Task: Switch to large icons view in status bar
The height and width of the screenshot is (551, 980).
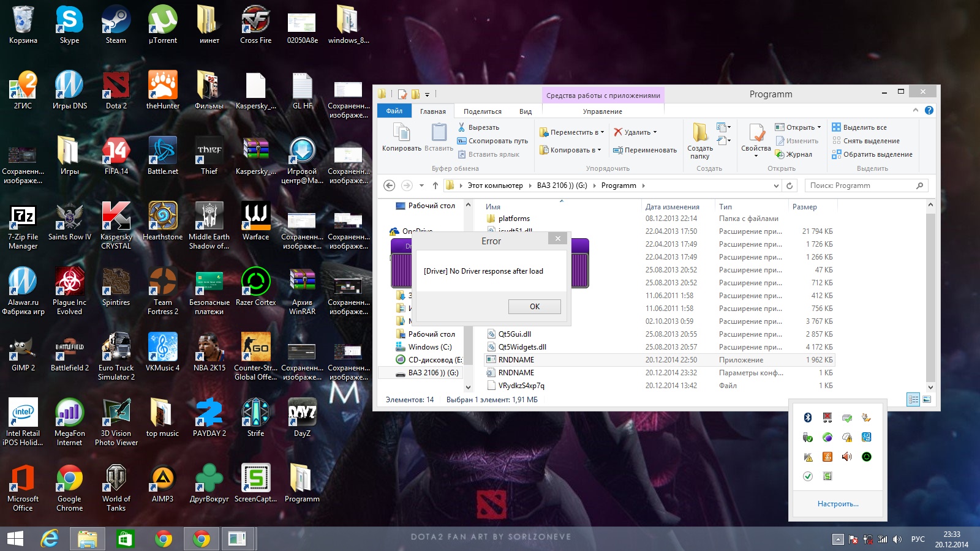Action: click(x=927, y=400)
